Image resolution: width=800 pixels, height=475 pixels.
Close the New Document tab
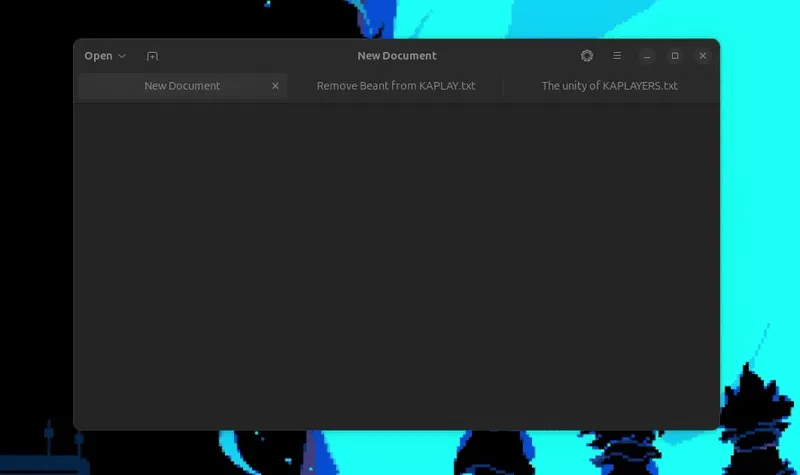click(275, 86)
